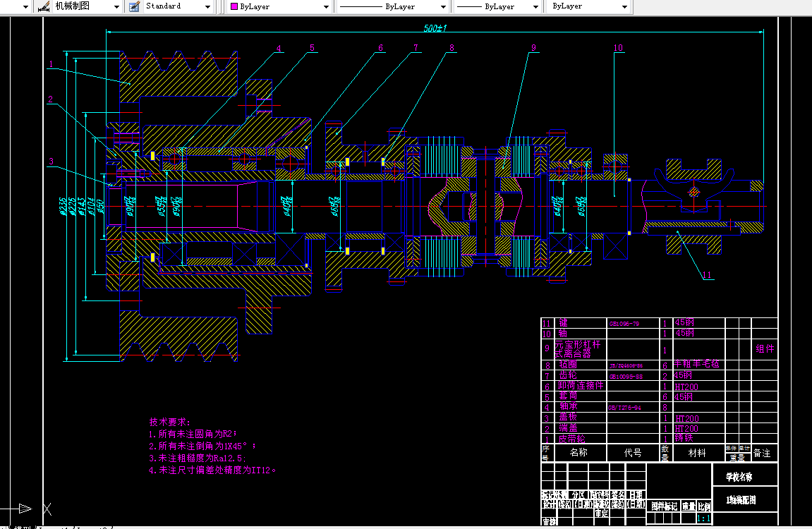812x529 pixels.
Task: Open the ByLayer plot style dropdown
Action: [624, 7]
